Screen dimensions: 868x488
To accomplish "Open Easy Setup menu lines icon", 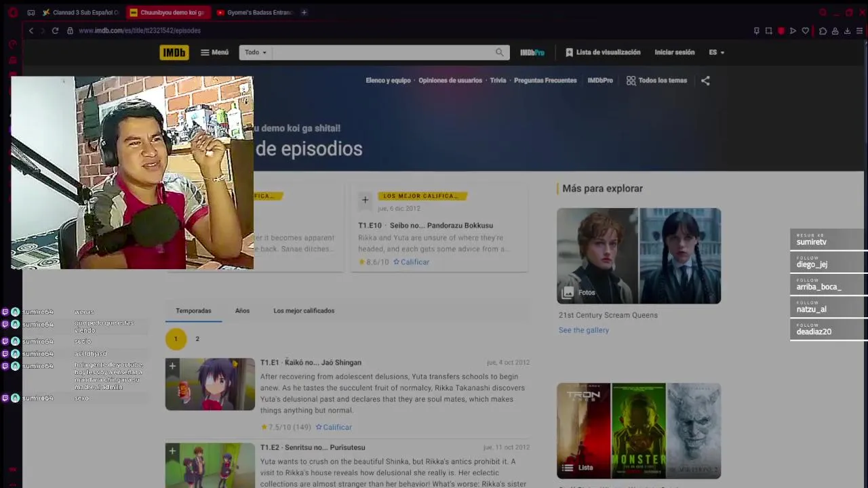I will coord(859,30).
